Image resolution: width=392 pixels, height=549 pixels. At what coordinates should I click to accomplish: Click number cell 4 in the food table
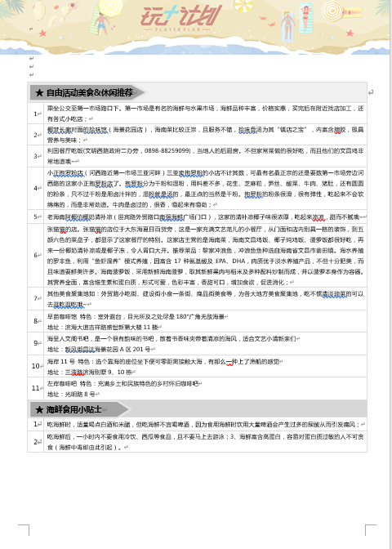[x=36, y=189]
